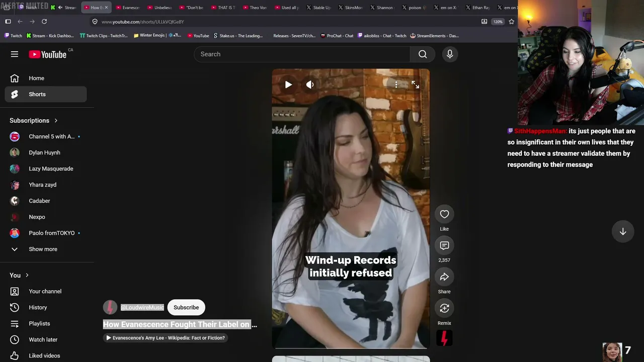Unmute the Stream tab's speaker icon
Image resolution: width=644 pixels, height=362 pixels.
60,8
